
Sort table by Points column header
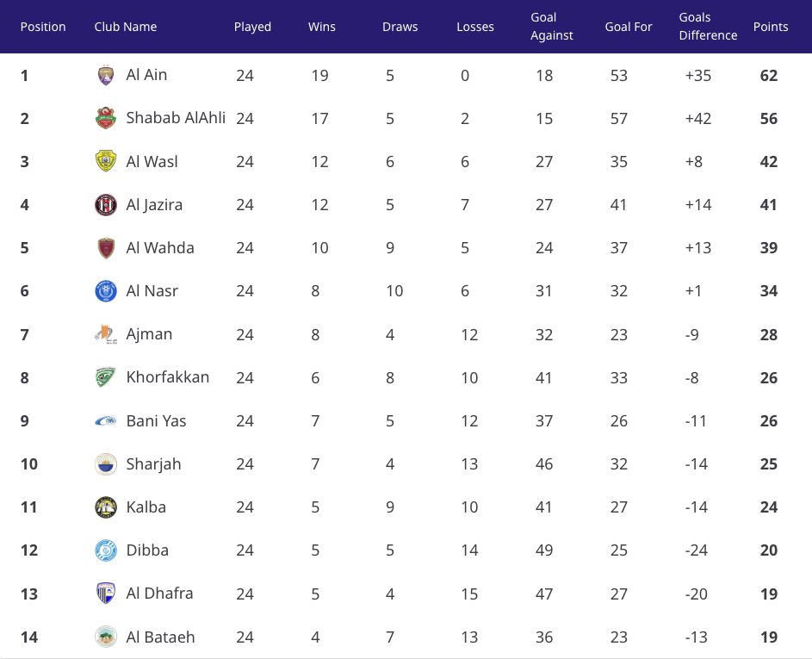tap(771, 27)
